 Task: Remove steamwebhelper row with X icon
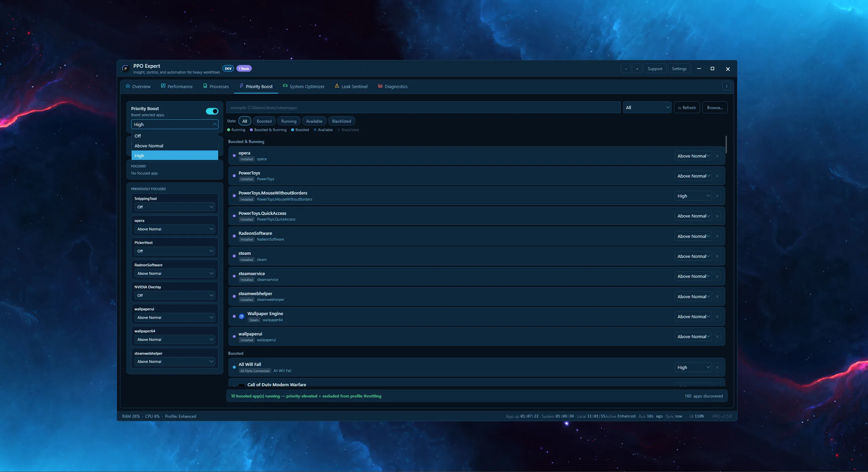[717, 296]
